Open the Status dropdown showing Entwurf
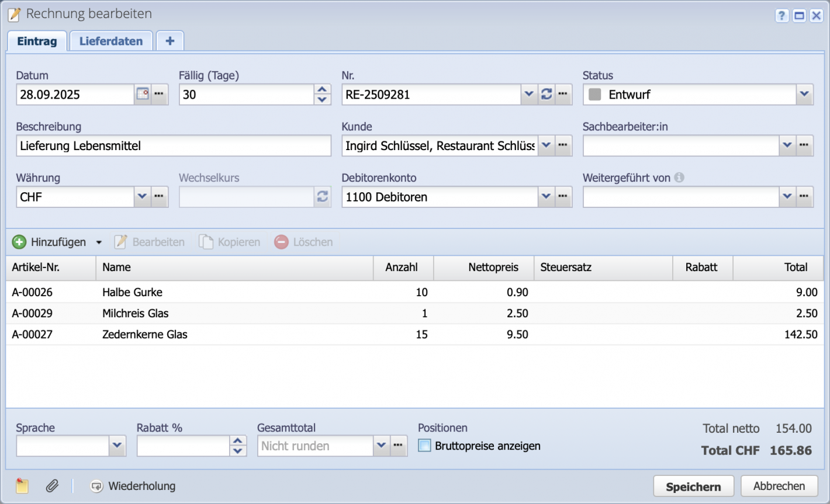This screenshot has width=830, height=504. click(805, 94)
